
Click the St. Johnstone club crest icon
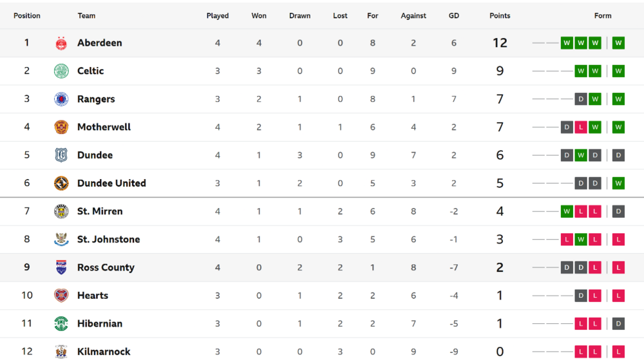pyautogui.click(x=61, y=240)
